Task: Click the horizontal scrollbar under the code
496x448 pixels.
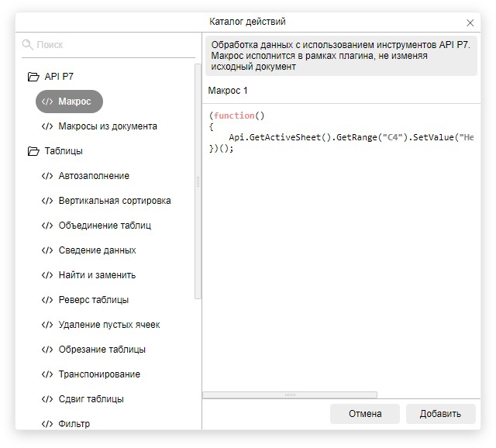Action: [290, 395]
